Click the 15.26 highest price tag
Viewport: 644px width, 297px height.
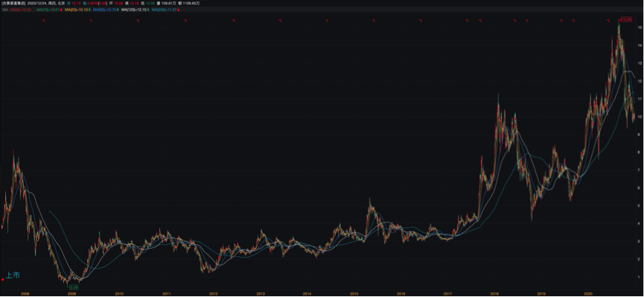point(625,19)
